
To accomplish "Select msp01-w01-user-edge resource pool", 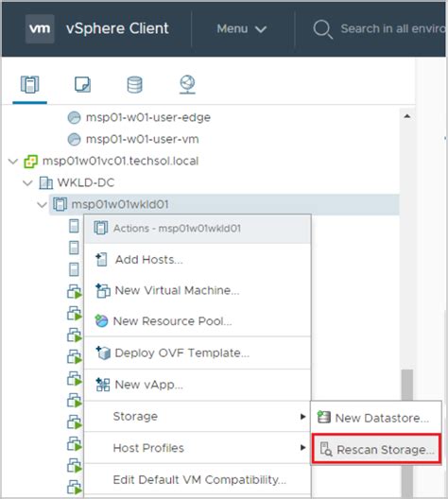I will (x=148, y=117).
